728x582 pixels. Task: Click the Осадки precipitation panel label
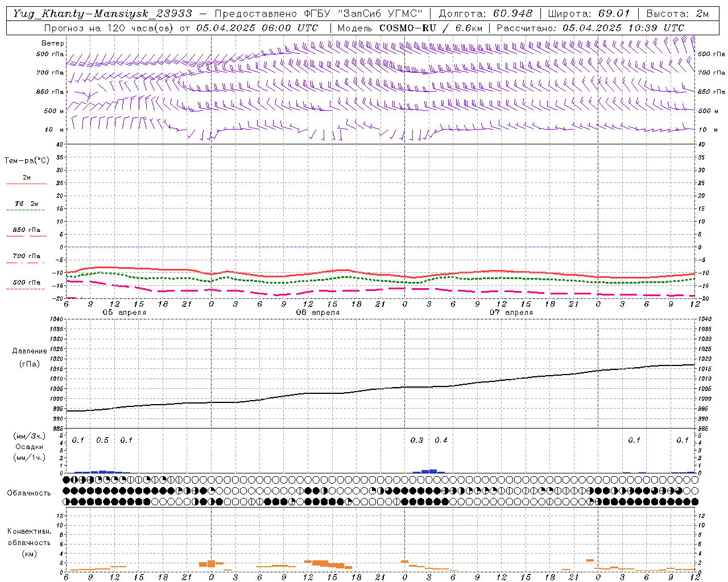[29, 447]
